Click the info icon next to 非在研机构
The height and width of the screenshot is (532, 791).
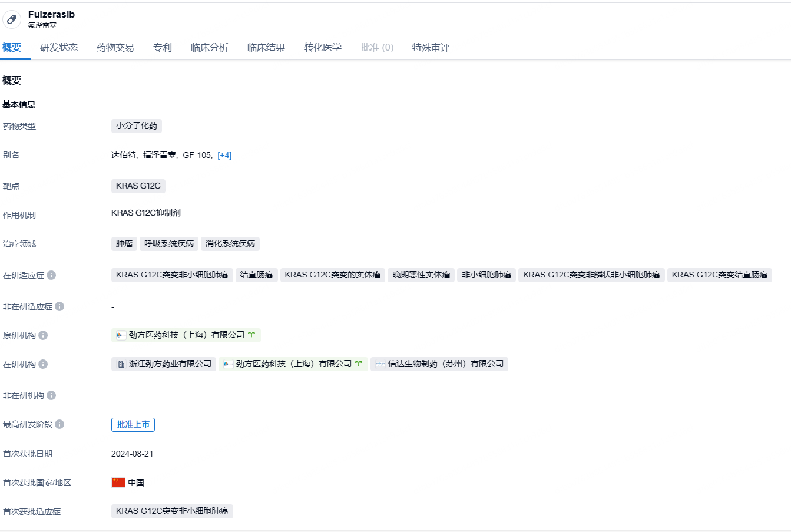coord(51,395)
